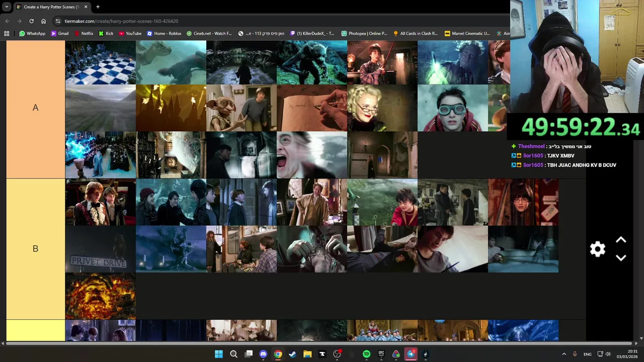Open the volume tray control
Image resolution: width=644 pixels, height=362 pixels.
[x=608, y=354]
